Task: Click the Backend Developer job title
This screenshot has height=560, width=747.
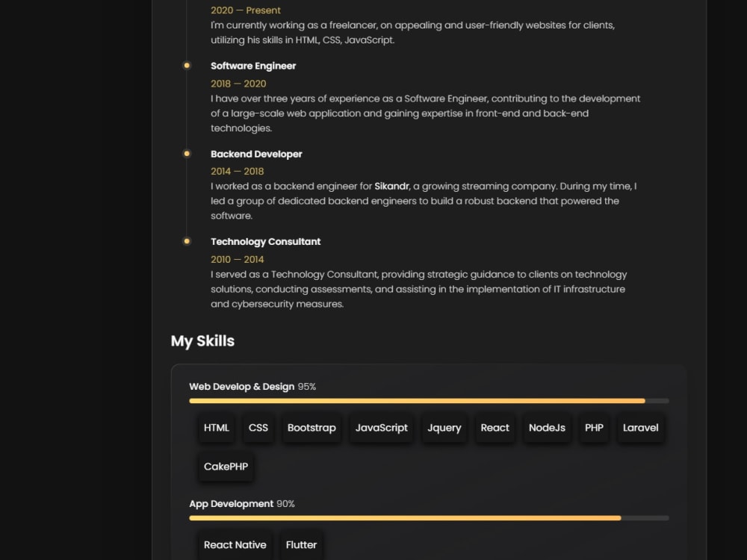Action: [256, 154]
